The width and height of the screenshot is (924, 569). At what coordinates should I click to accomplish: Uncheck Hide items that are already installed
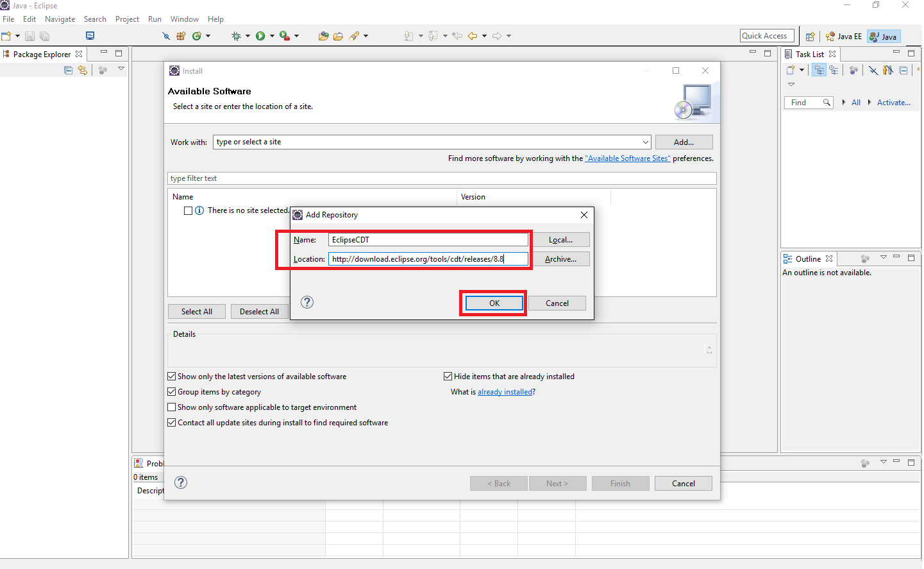tap(448, 377)
